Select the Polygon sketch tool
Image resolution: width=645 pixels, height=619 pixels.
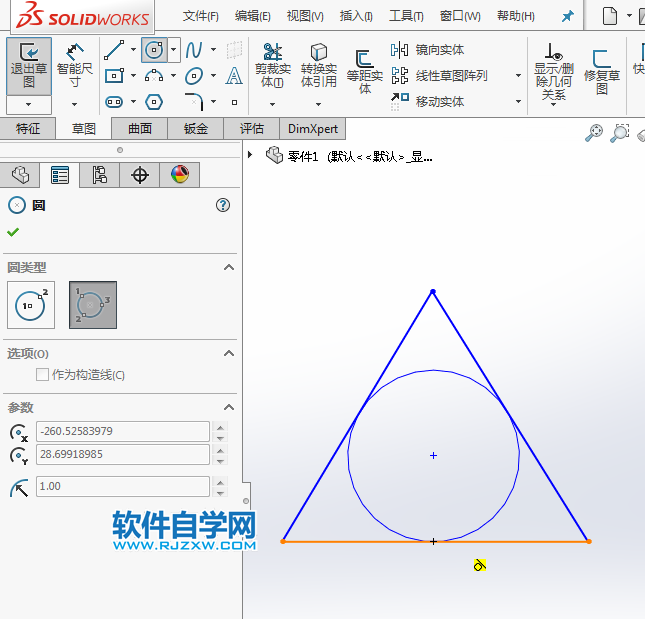(154, 102)
